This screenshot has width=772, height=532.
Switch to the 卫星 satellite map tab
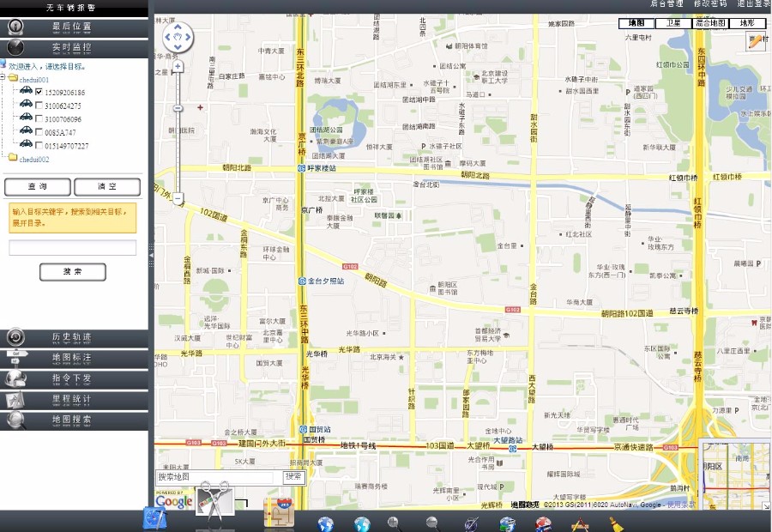click(672, 24)
